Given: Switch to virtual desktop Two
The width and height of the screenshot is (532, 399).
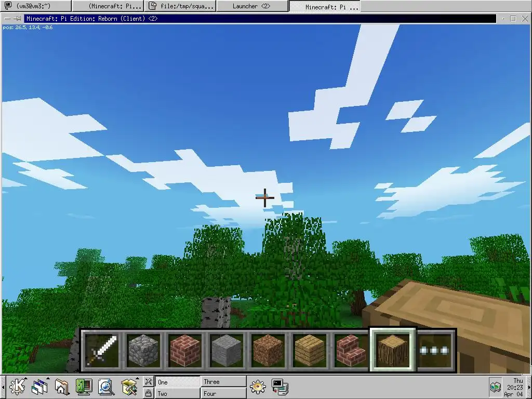Looking at the screenshot, I should tap(178, 394).
